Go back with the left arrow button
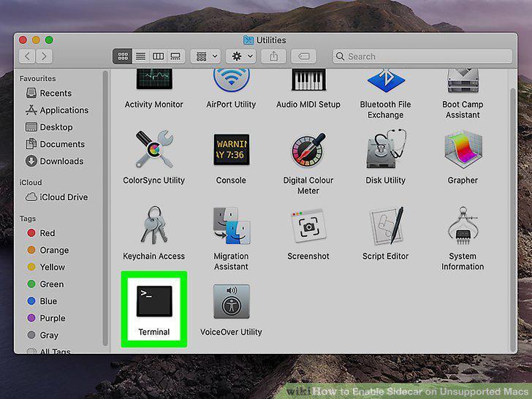532x399 pixels. [x=28, y=56]
